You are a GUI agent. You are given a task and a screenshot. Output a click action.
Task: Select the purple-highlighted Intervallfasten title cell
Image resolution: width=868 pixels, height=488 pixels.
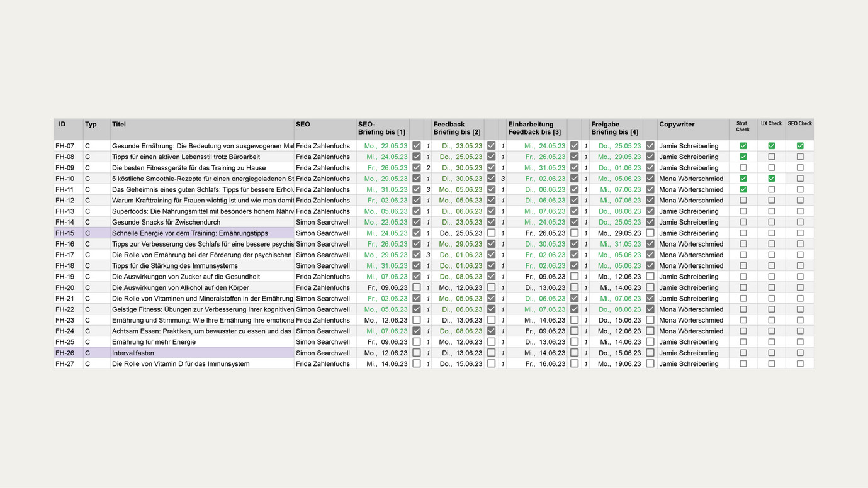201,353
